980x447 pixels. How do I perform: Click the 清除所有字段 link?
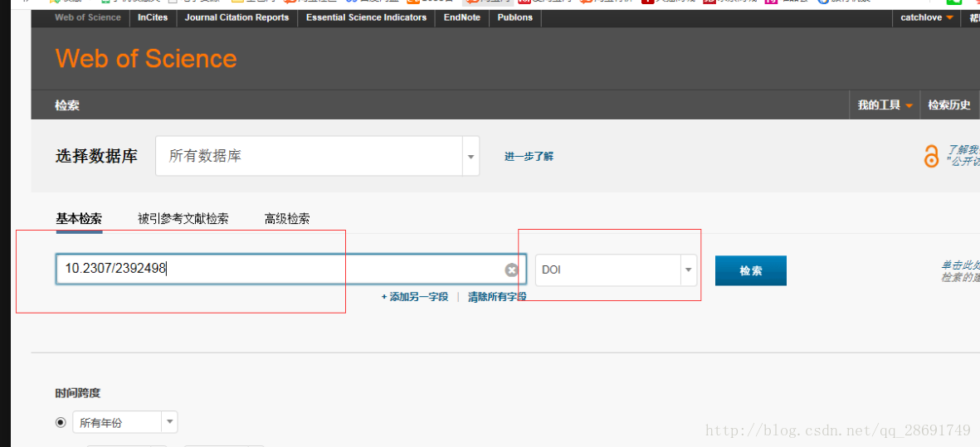498,297
